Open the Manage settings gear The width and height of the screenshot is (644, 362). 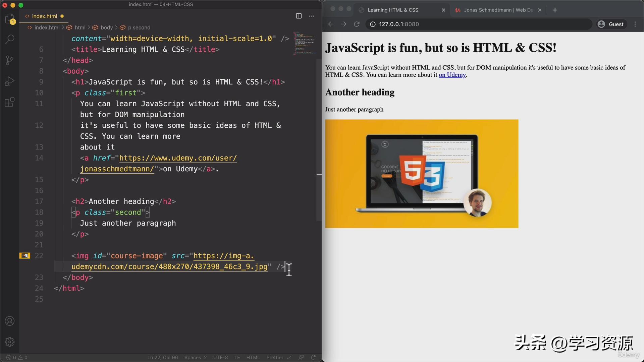click(x=10, y=342)
